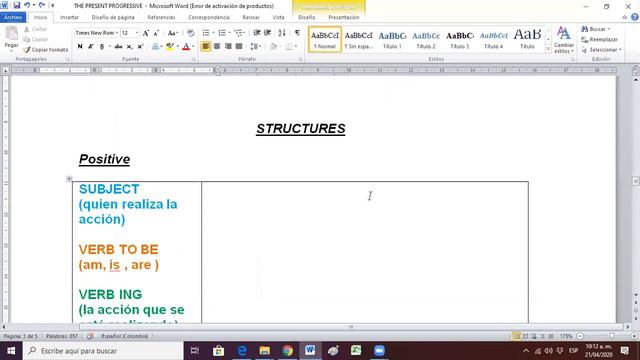Redo with the Quick Access toolbar arrow
The image size is (640, 360).
pyautogui.click(x=42, y=5)
